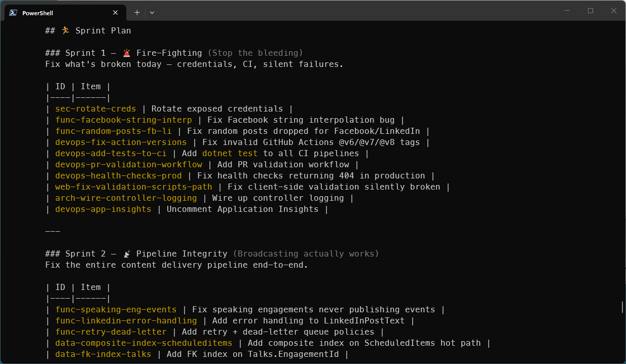Open devops-fix-action-versions

[x=121, y=142]
